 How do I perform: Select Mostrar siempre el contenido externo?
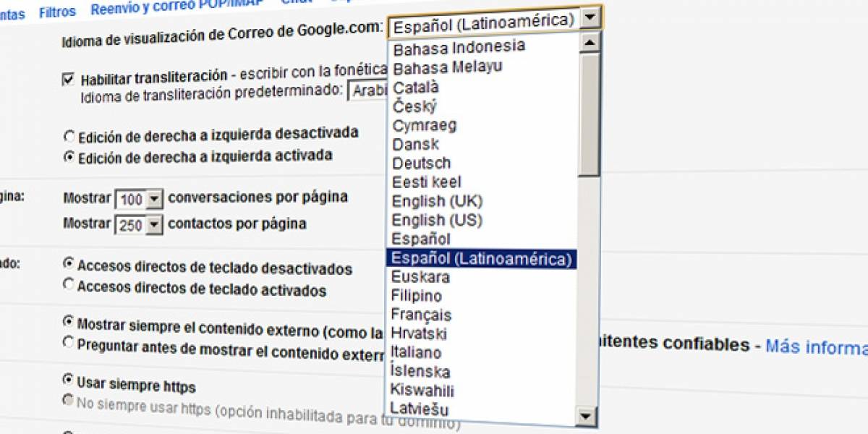[x=68, y=321]
